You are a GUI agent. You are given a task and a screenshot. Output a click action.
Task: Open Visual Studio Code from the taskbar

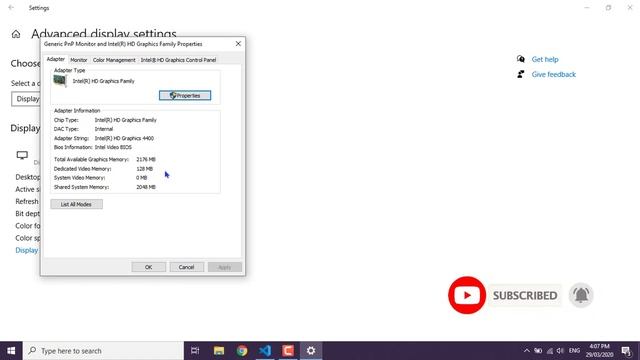tap(265, 351)
